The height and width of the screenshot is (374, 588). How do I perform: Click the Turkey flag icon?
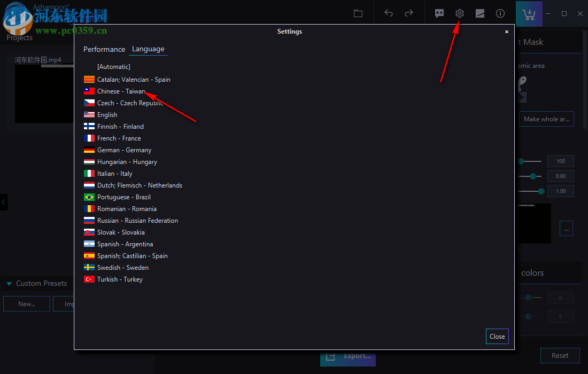(x=89, y=279)
